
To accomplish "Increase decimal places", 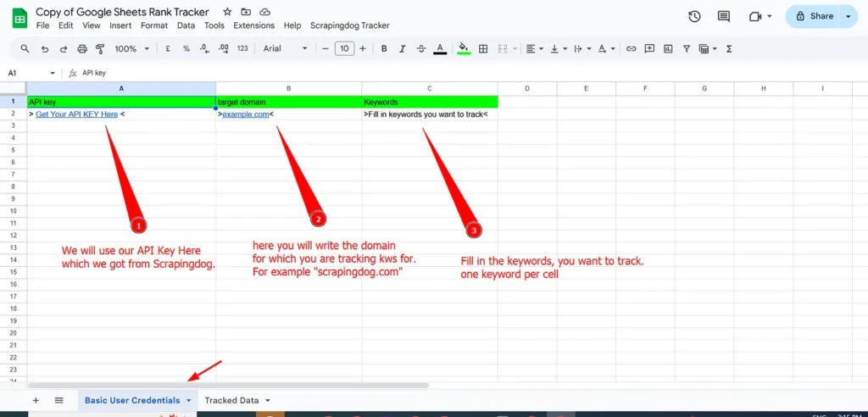I will [x=224, y=48].
